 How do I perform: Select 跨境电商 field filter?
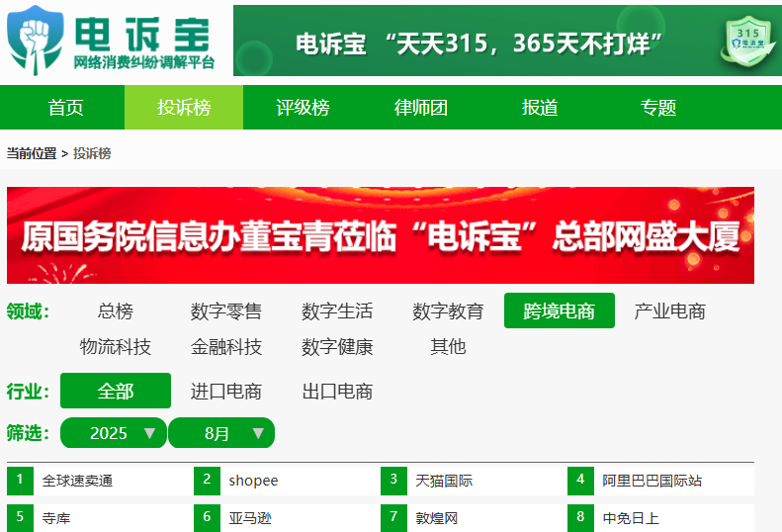(560, 310)
